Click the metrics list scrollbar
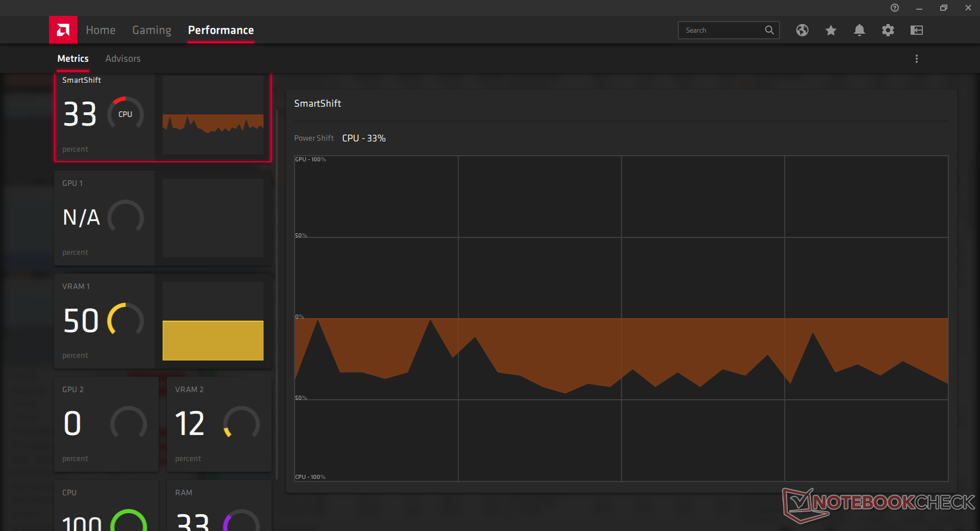This screenshot has height=531, width=980. pyautogui.click(x=277, y=295)
